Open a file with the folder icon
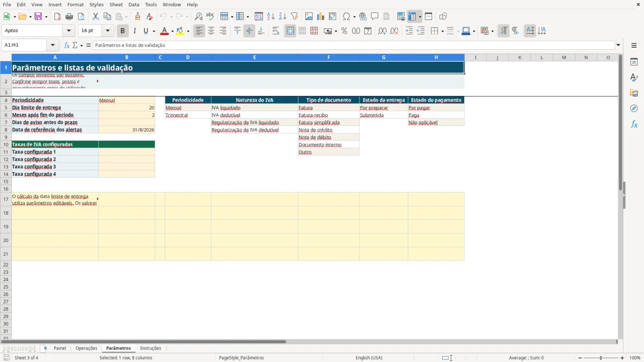The height and width of the screenshot is (362, 644). [22, 17]
